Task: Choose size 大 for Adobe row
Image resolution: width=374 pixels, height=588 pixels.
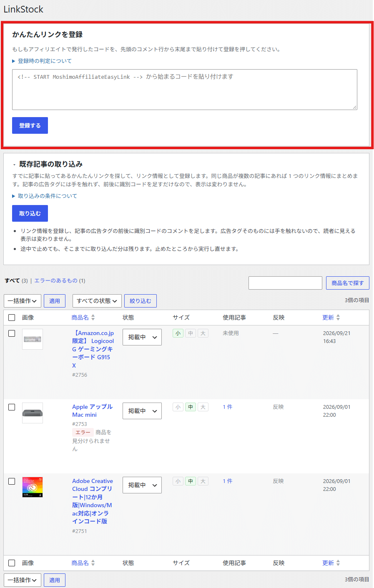Action: 203,481
